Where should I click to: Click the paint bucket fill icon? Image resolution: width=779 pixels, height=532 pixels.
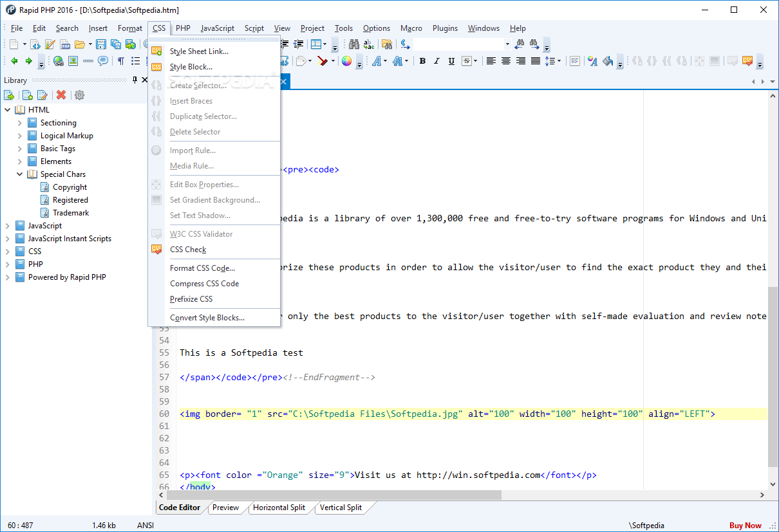click(x=608, y=61)
